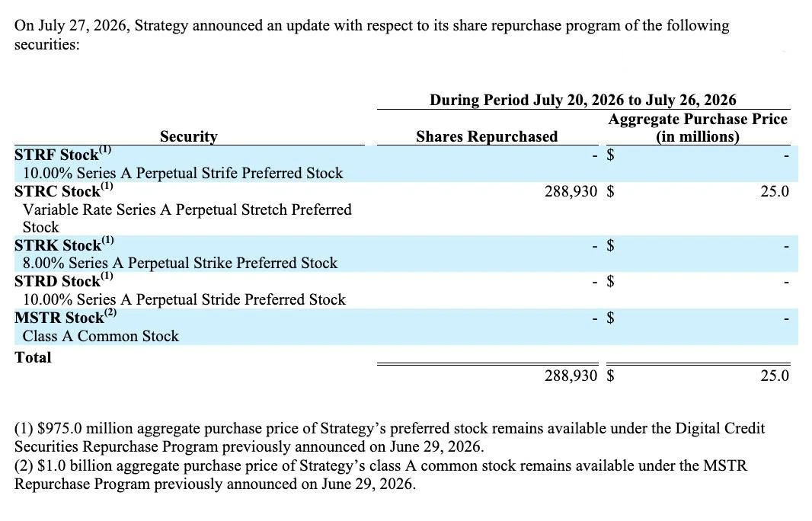Viewport: 812px width, 521px height.
Task: Click footnote (2) about $1.0 billion
Action: 381,475
